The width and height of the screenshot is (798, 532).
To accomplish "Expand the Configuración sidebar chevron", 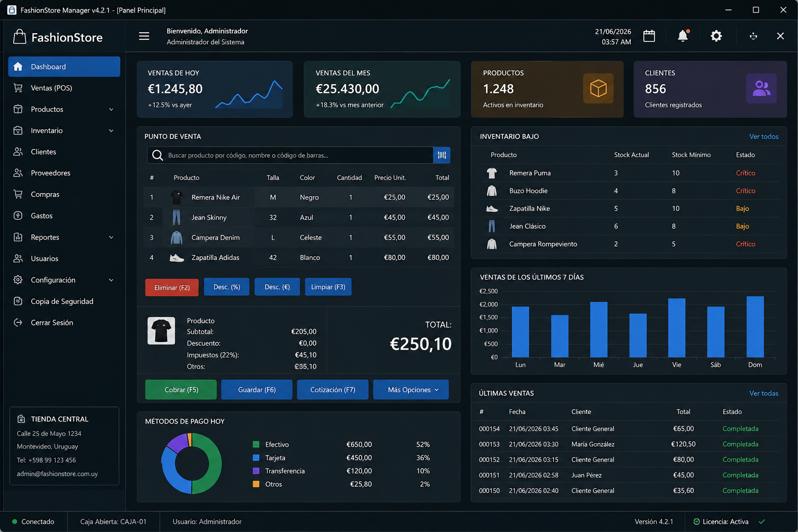I will [111, 280].
